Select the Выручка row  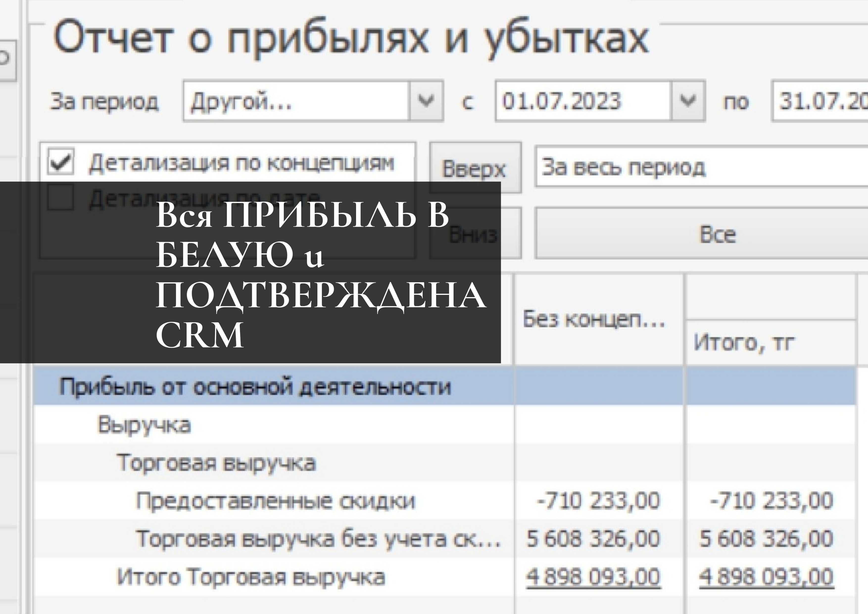[x=445, y=424]
